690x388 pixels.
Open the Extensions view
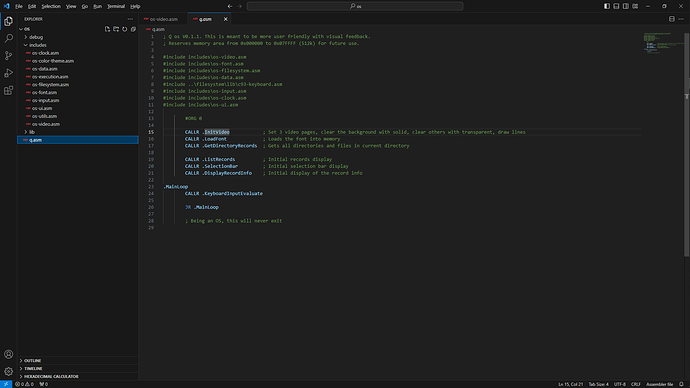coord(8,90)
